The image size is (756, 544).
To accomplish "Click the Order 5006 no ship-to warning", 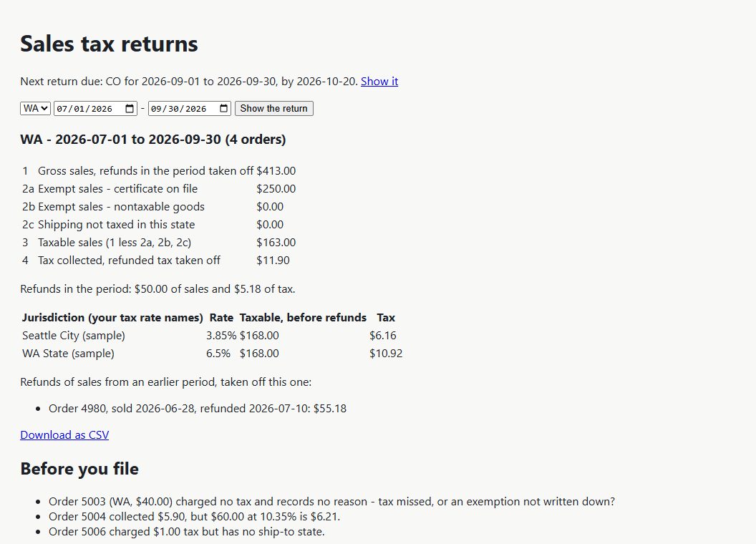I will [x=187, y=531].
